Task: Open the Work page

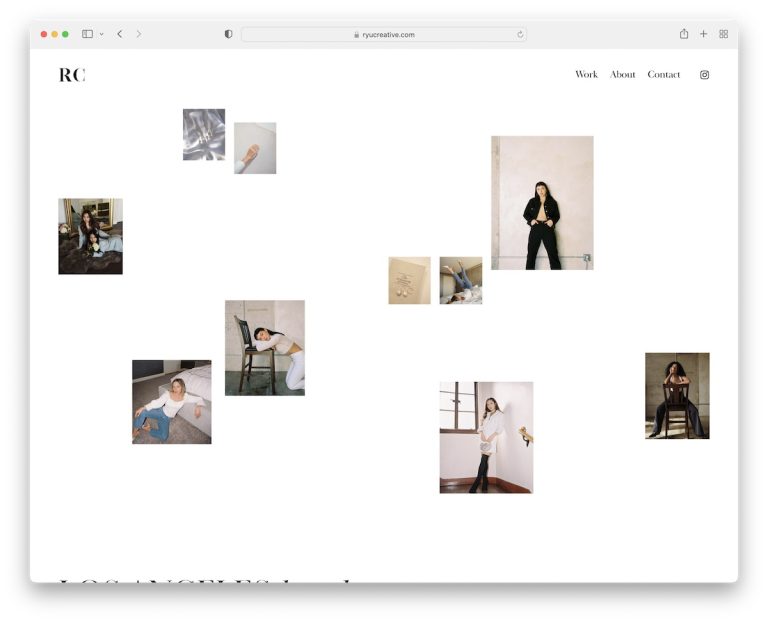Action: [x=586, y=75]
